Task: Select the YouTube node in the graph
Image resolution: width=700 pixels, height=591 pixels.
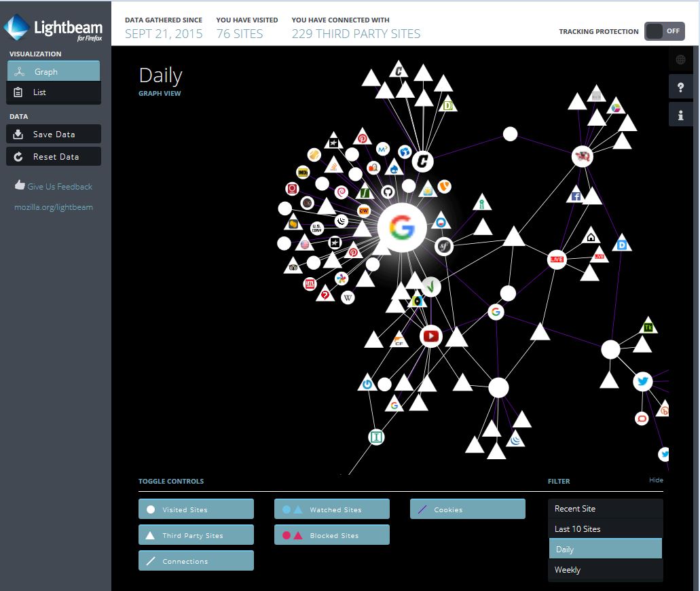Action: coord(431,336)
